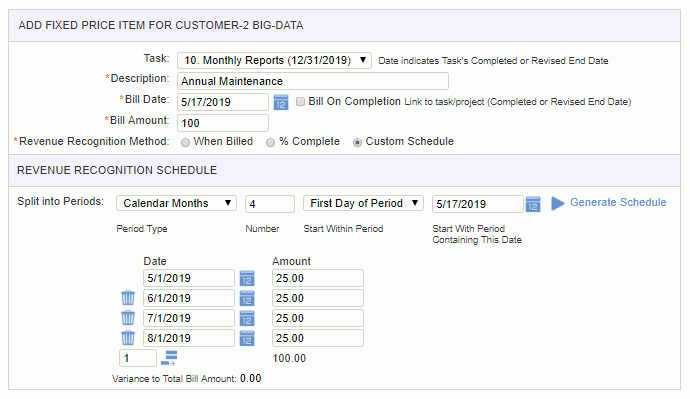690x399 pixels.
Task: Click Generate Schedule link
Action: click(x=618, y=202)
